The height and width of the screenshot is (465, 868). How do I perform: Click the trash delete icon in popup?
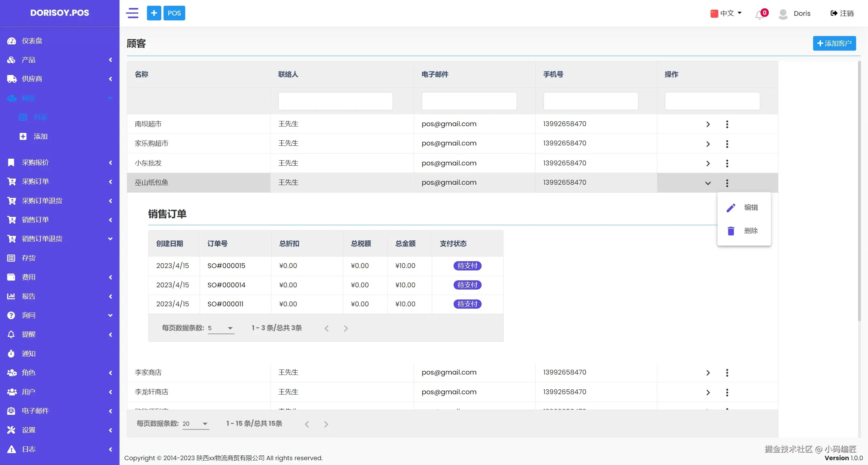pos(731,231)
